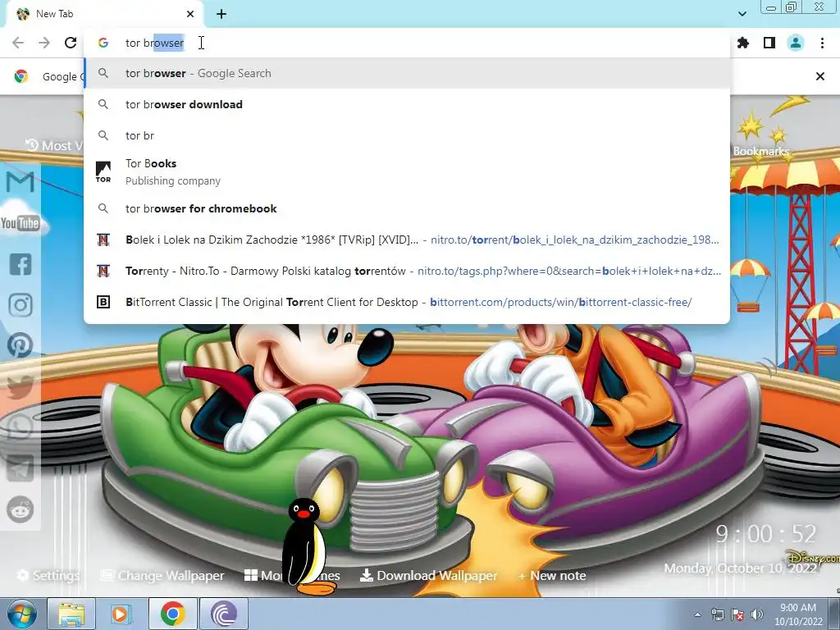Open Telegram sidebar icon
Screen dimensions: 840x630
point(20,468)
